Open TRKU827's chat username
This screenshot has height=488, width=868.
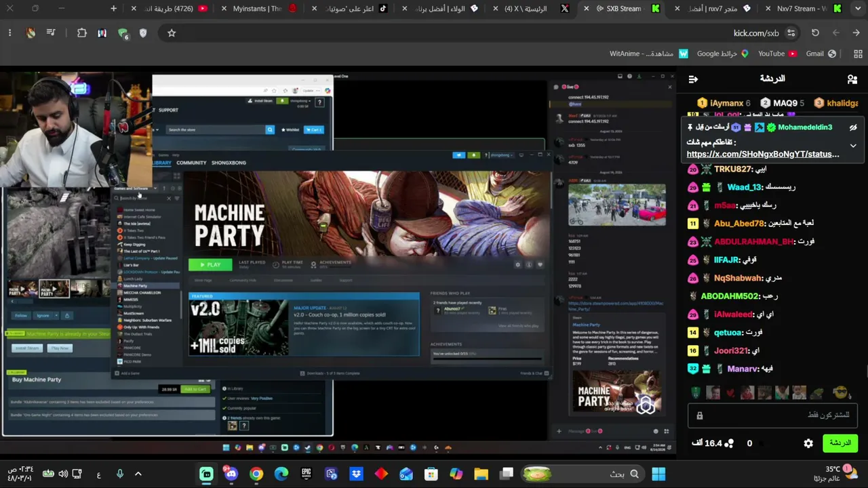tap(733, 169)
